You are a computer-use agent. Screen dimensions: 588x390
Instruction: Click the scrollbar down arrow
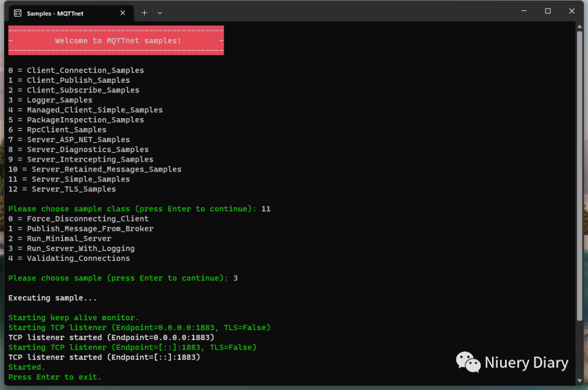tap(580, 381)
